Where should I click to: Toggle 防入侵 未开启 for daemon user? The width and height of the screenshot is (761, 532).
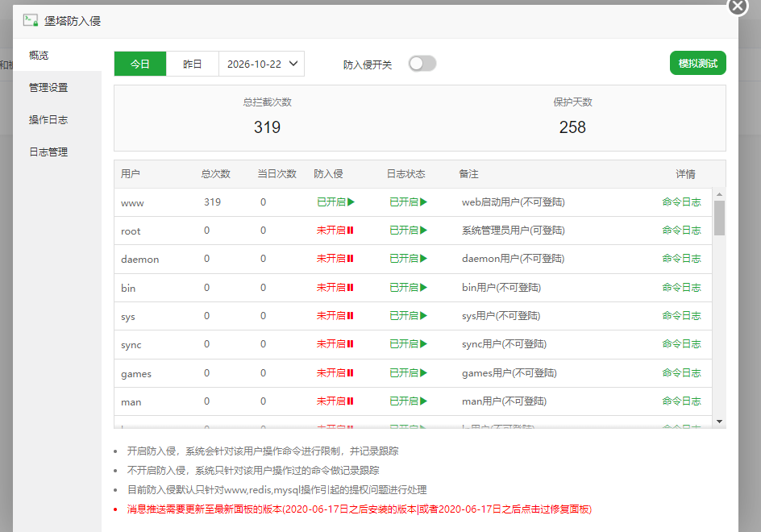335,258
